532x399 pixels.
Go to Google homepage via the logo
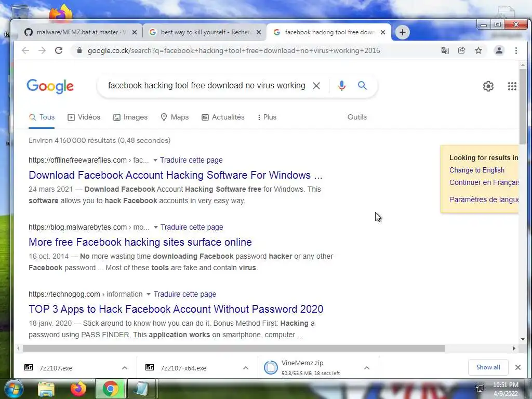coord(50,86)
